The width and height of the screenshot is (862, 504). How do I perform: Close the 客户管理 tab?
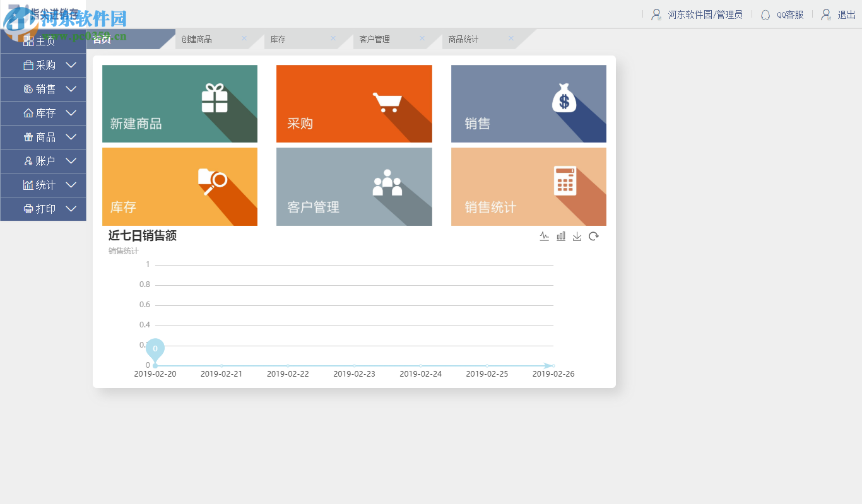point(422,38)
